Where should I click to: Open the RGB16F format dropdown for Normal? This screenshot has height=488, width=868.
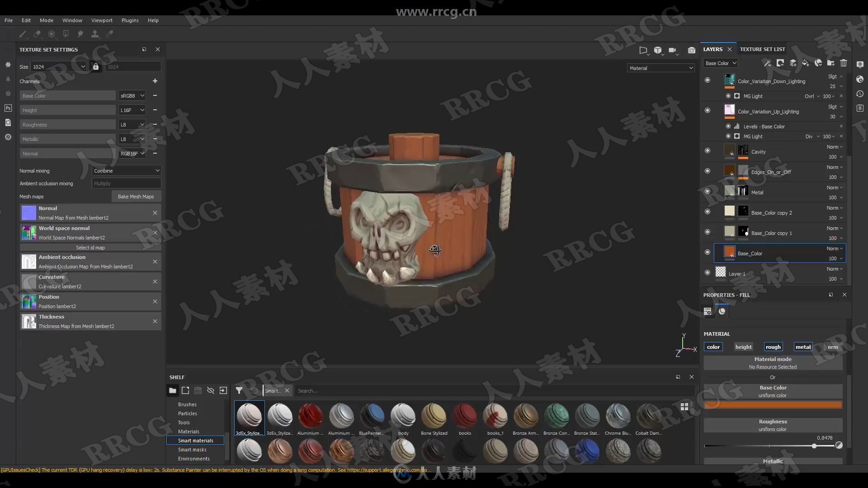[132, 154]
